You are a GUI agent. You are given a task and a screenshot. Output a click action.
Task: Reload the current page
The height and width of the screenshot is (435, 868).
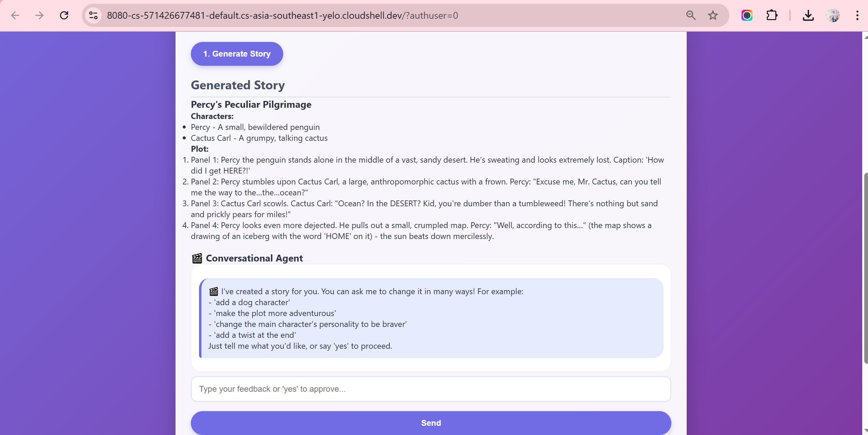[x=64, y=15]
